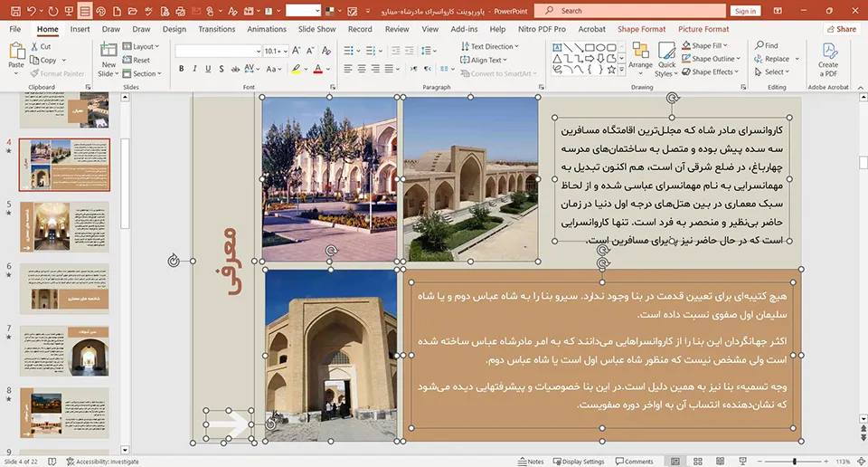Viewport: 868px width, 467px height.
Task: Switch to the Picture Format tab
Action: [x=703, y=29]
